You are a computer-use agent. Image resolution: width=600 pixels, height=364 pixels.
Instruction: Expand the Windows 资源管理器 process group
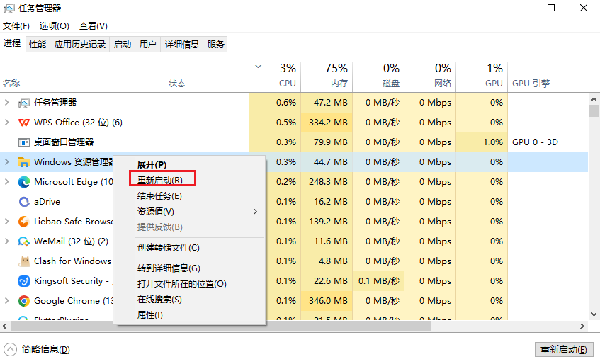click(6, 162)
